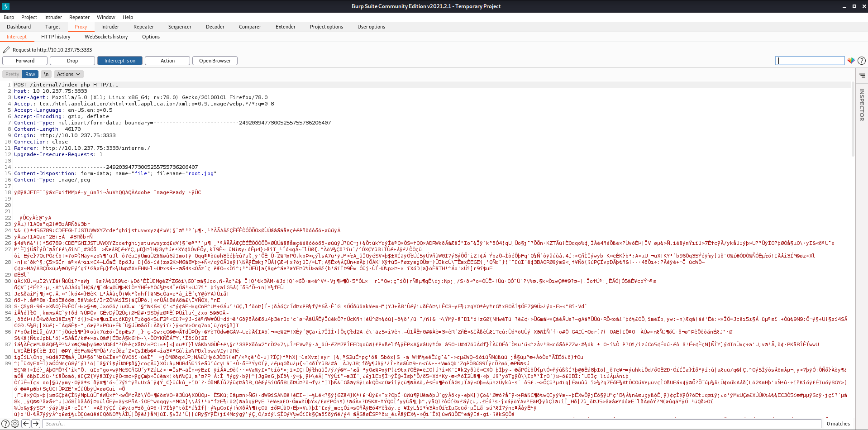This screenshot has width=868, height=430.
Task: Click the bottom Search input field
Action: tap(430, 424)
